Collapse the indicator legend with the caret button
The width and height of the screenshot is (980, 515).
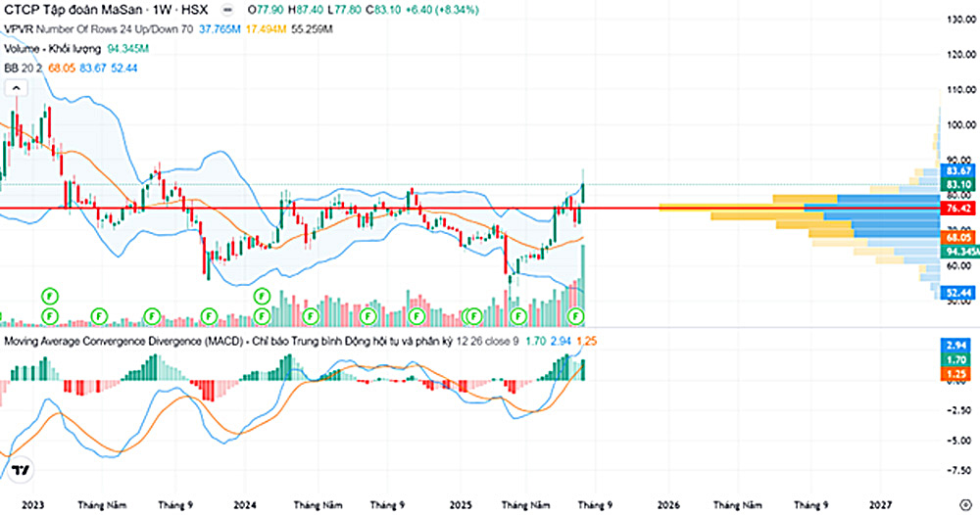(x=17, y=89)
